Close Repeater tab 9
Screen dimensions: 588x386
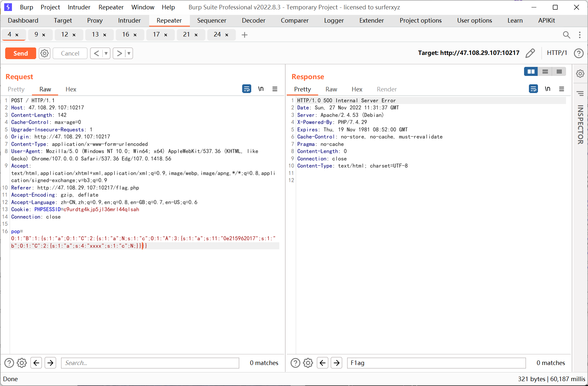pyautogui.click(x=44, y=35)
